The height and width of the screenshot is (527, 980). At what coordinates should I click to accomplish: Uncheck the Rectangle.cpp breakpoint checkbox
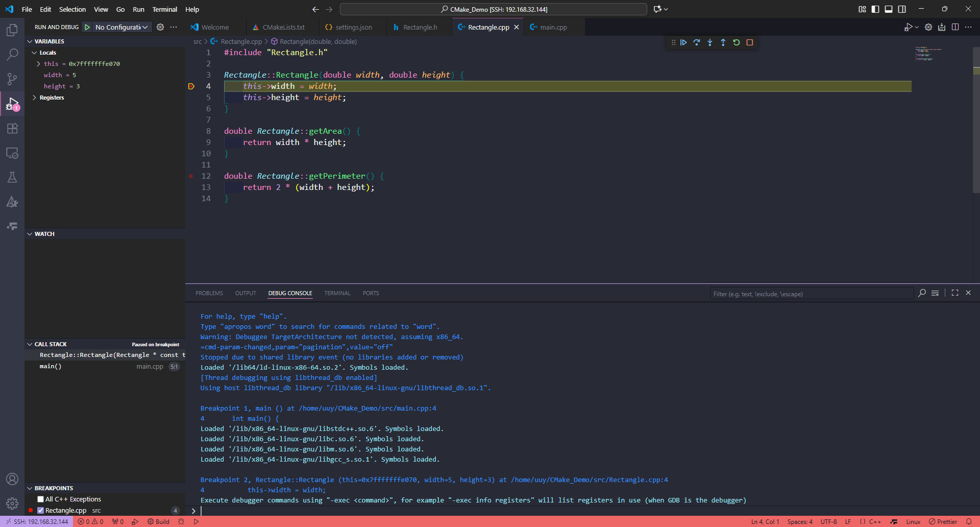coord(41,511)
